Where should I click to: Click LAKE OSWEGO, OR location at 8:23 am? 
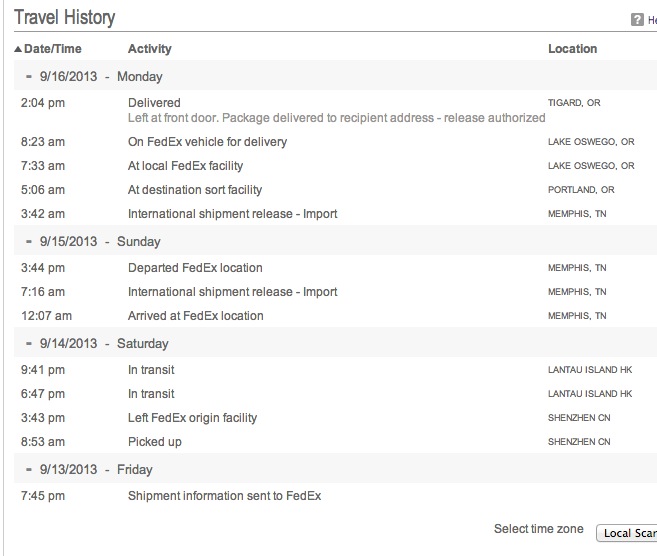pos(591,142)
